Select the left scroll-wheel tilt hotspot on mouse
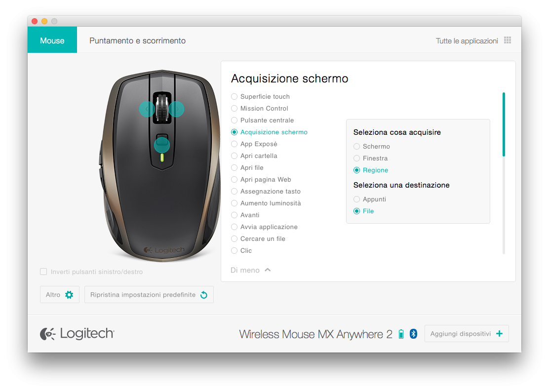The height and width of the screenshot is (392, 549). coord(147,109)
